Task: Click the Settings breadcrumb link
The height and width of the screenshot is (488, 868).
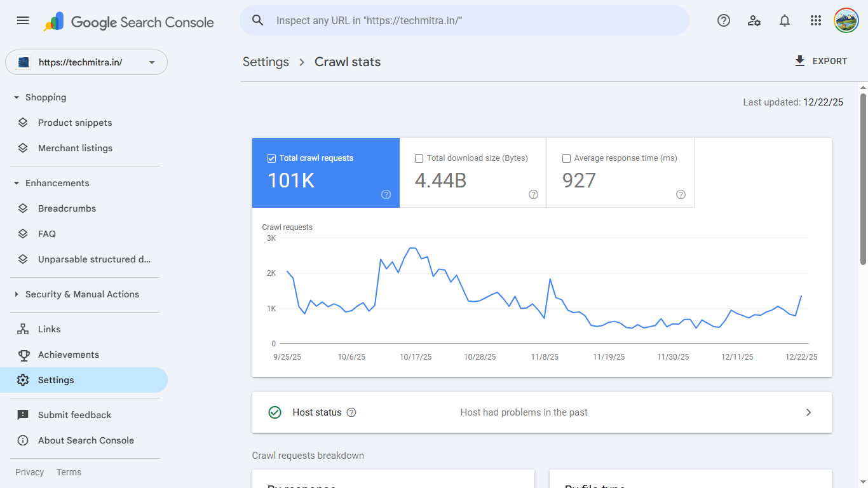Action: click(x=266, y=62)
